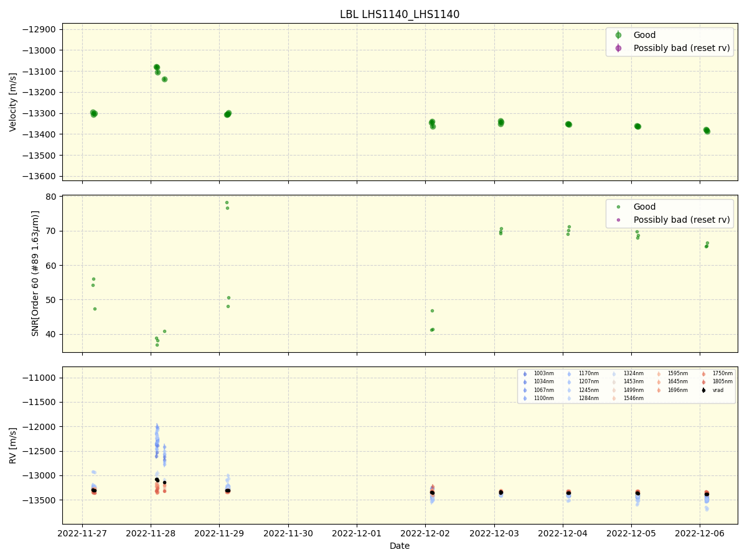Click the black vrad marker in the legend
747x560 pixels.
pyautogui.click(x=703, y=390)
